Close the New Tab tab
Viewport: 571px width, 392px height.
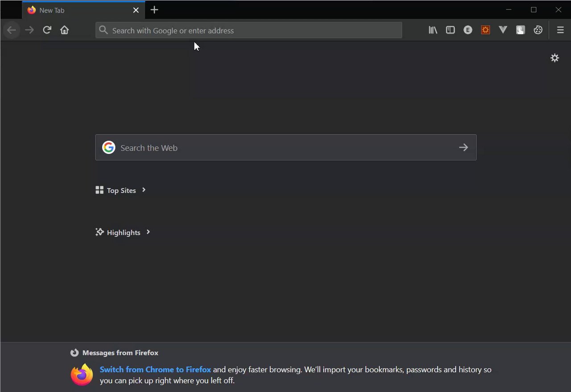[x=136, y=10]
